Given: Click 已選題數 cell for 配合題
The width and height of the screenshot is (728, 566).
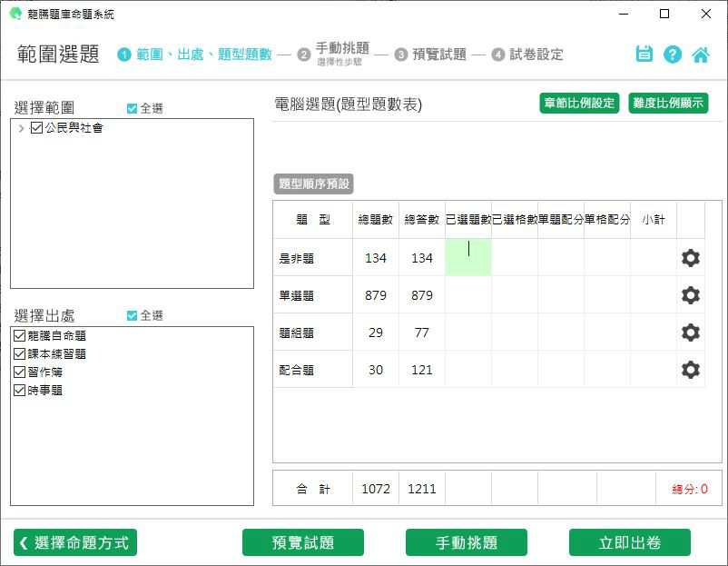Looking at the screenshot, I should tap(468, 370).
